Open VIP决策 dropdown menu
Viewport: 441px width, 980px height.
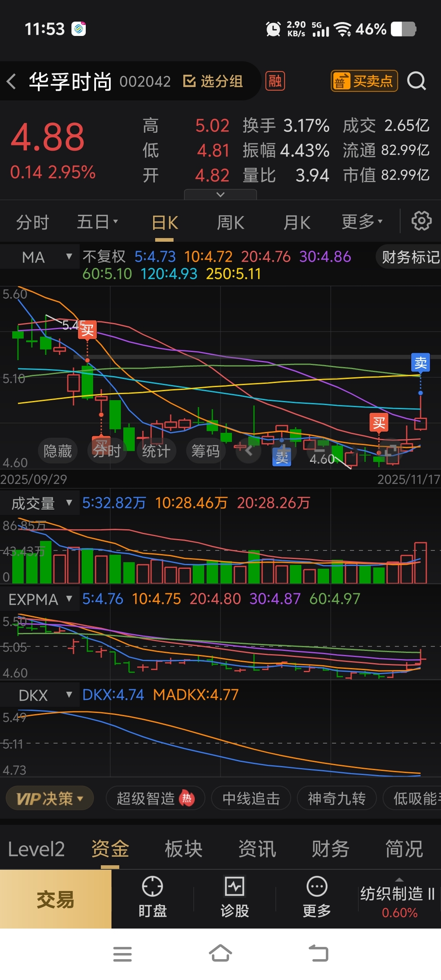coord(50,798)
